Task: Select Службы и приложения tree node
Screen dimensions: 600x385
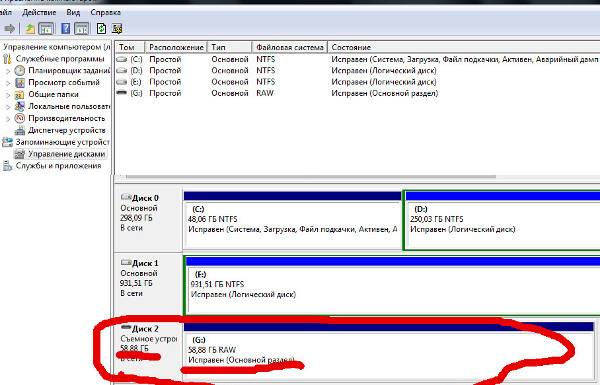Action: [x=58, y=166]
